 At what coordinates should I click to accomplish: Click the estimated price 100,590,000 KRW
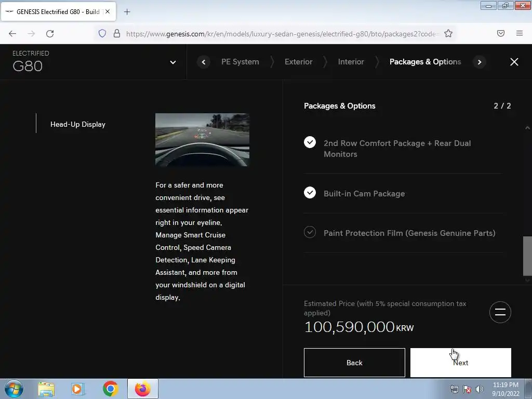coord(359,327)
